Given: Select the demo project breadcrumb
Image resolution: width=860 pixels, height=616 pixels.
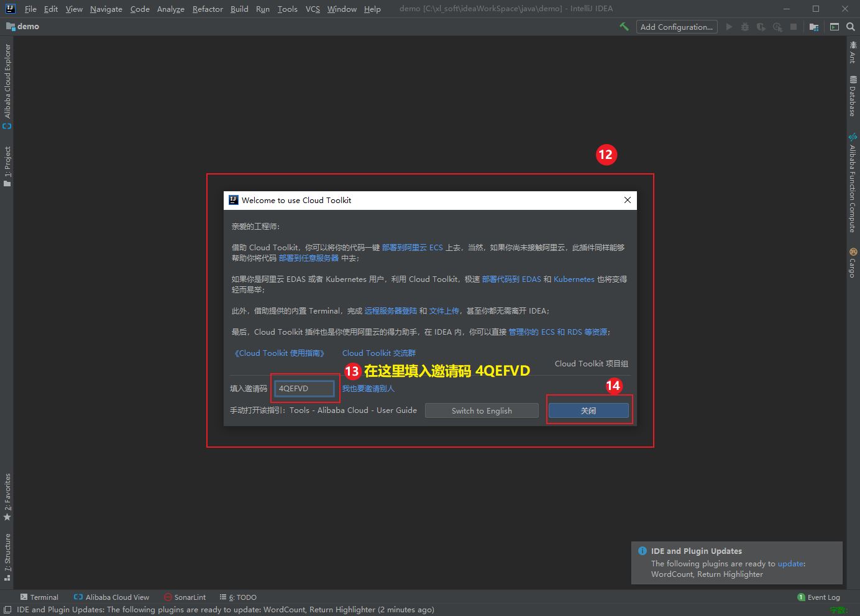Looking at the screenshot, I should 23,27.
